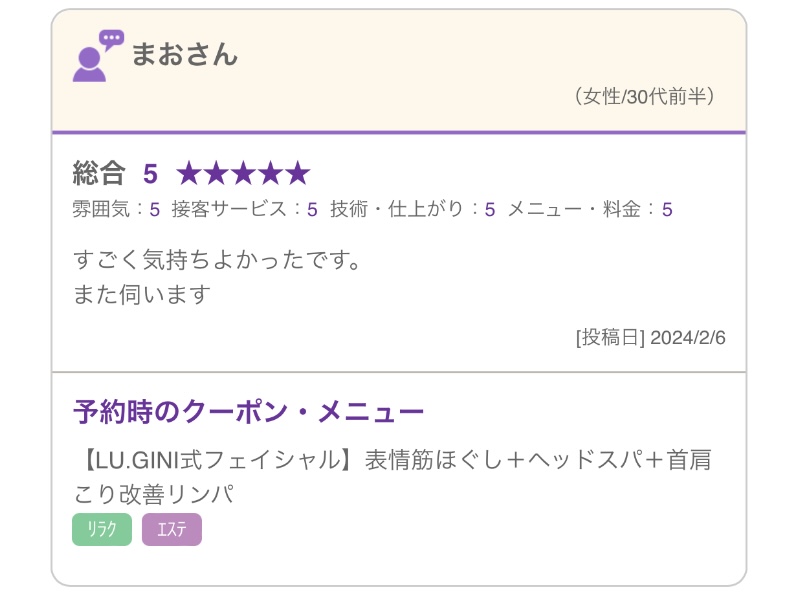Click the review text すごく気持ちよかったです

coord(216,261)
